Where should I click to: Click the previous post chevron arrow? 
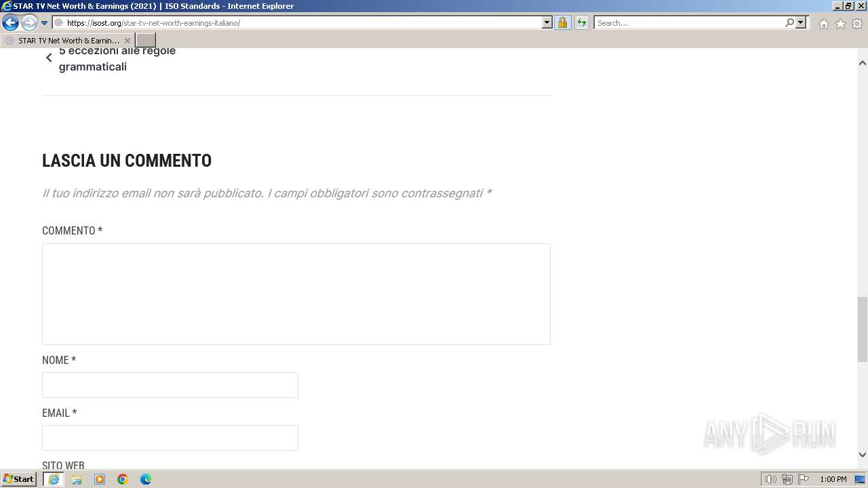pyautogui.click(x=49, y=58)
